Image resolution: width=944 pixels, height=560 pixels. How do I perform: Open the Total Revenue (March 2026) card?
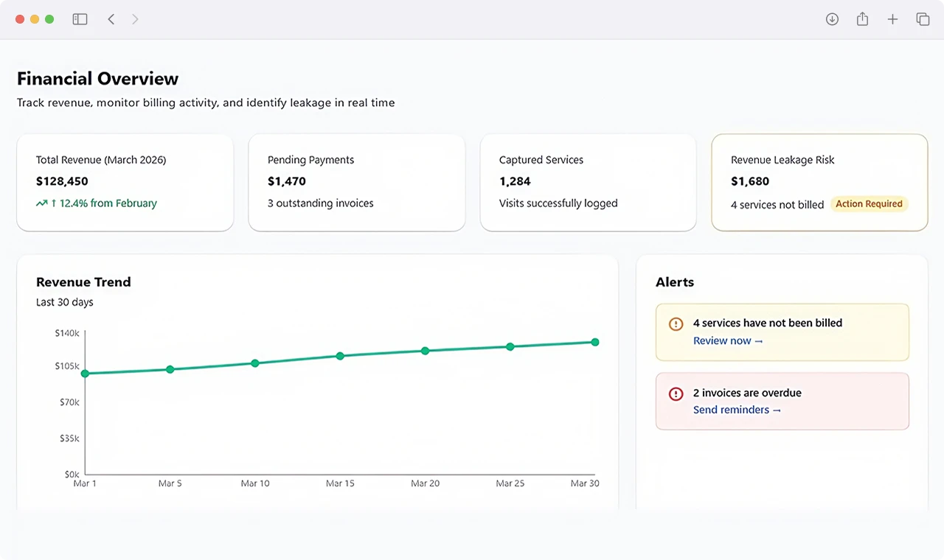[125, 183]
